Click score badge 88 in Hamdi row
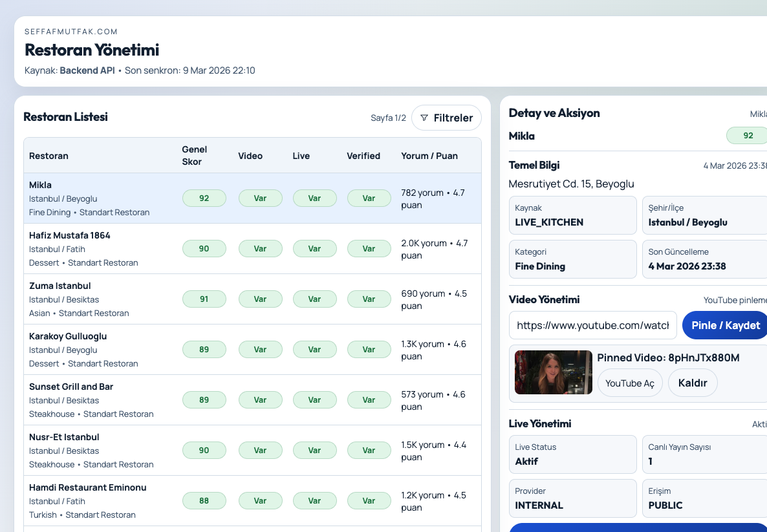767x532 pixels. point(204,500)
